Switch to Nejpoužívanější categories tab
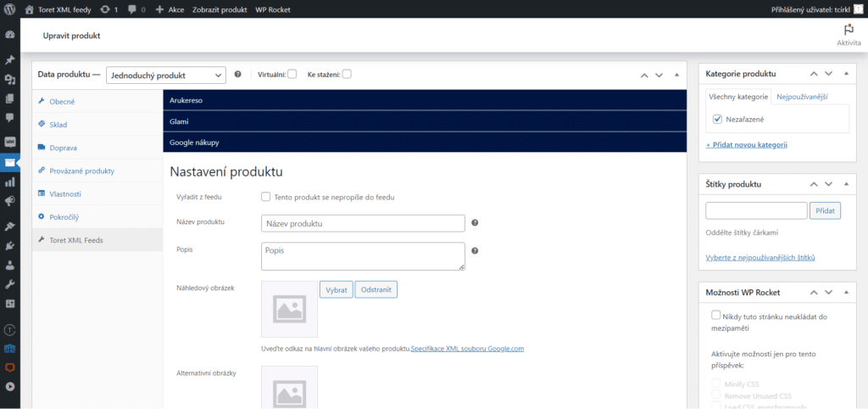 (x=802, y=97)
